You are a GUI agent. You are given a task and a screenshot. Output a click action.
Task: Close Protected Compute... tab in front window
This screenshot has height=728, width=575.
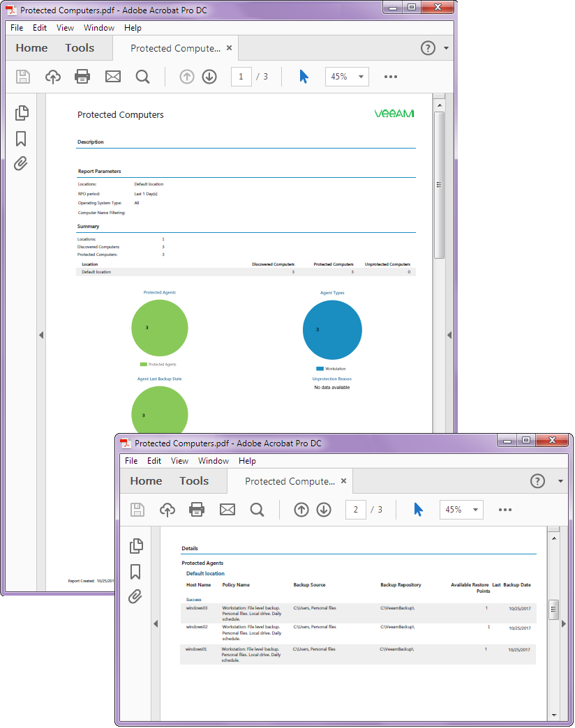pos(343,481)
